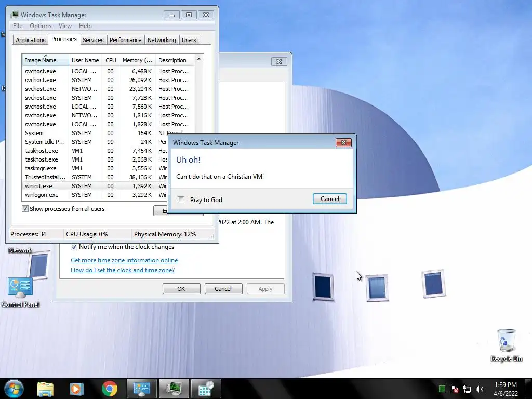
Task: Toggle Show processes from all users
Action: 25,209
